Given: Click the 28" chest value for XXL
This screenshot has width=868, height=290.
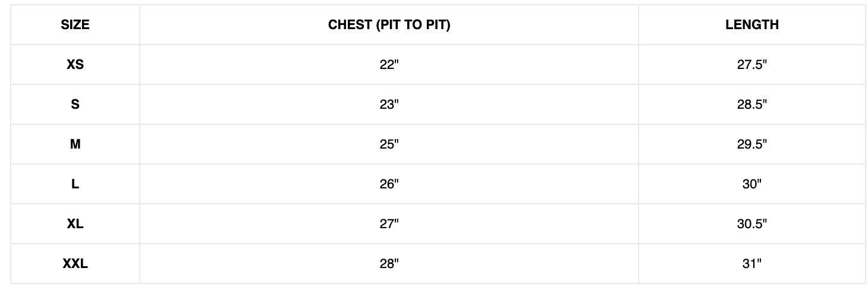Looking at the screenshot, I should 389,264.
